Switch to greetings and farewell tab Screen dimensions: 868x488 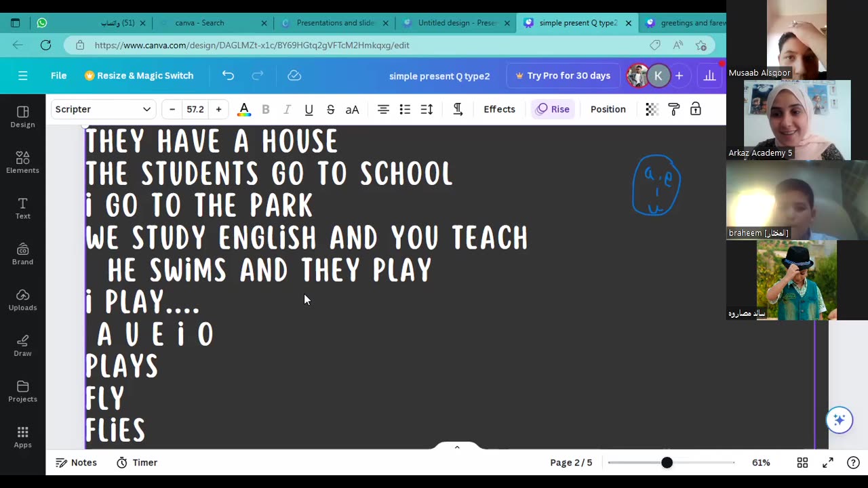coord(684,23)
